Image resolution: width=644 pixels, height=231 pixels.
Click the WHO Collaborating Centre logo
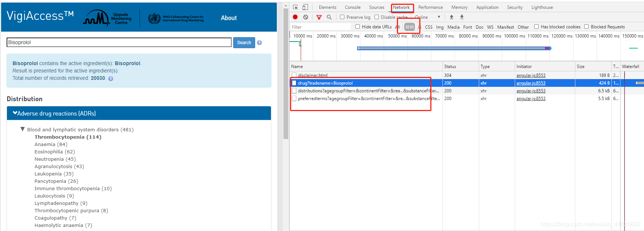point(176,18)
